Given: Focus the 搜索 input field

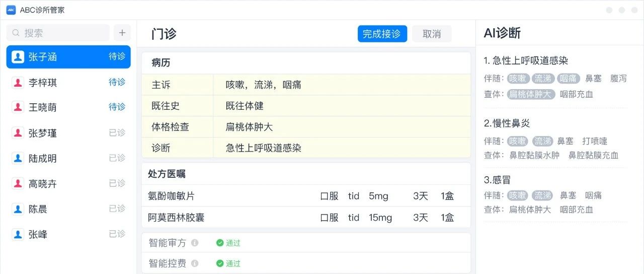Looking at the screenshot, I should [58, 33].
